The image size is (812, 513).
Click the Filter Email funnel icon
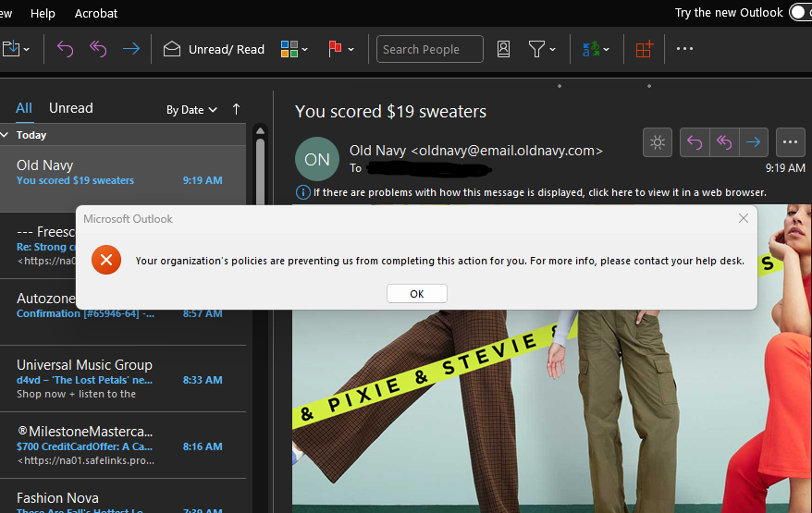536,49
